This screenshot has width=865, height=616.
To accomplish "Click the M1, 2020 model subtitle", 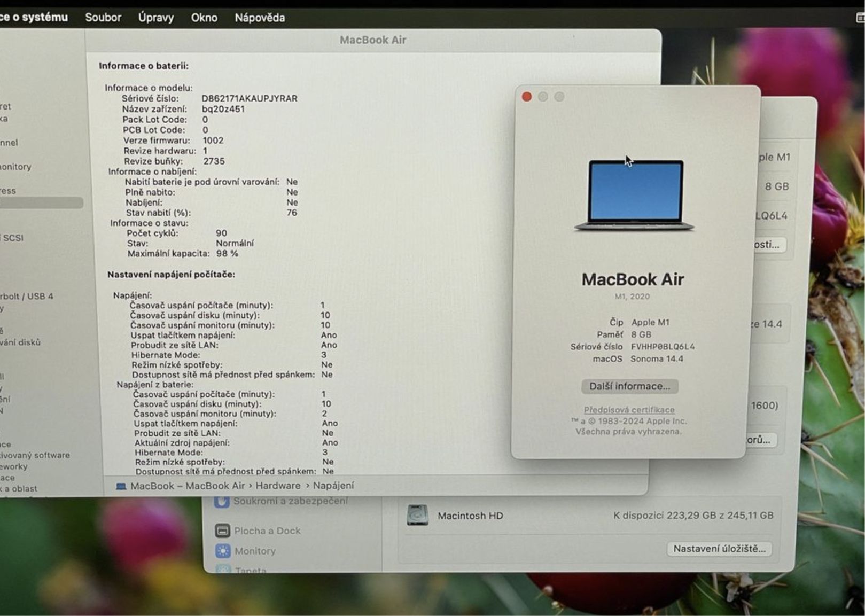I will [632, 297].
